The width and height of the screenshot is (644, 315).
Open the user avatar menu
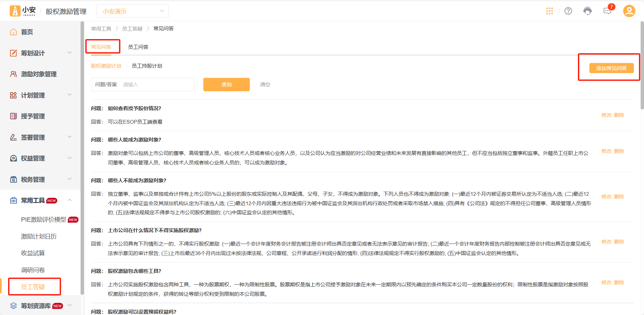click(x=629, y=11)
